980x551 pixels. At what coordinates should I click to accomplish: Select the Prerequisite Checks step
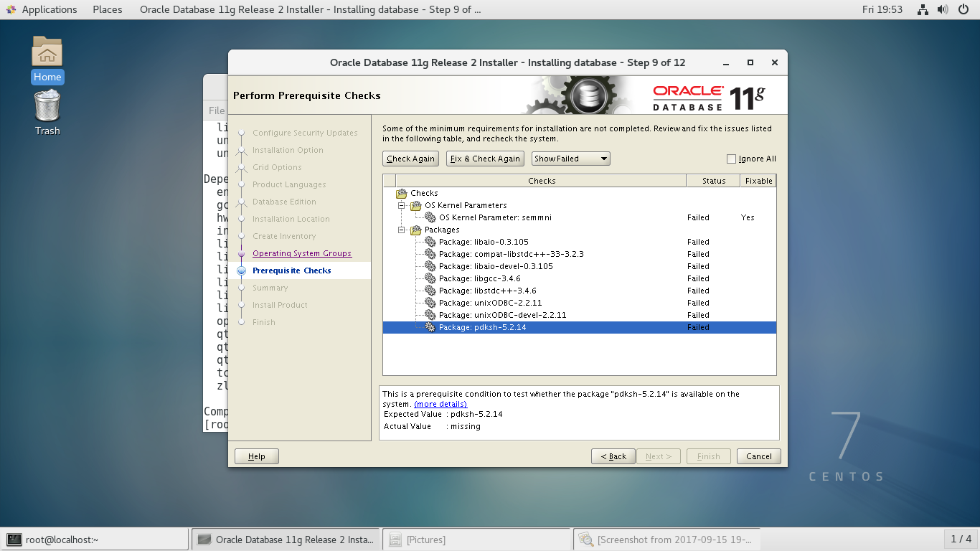click(292, 270)
